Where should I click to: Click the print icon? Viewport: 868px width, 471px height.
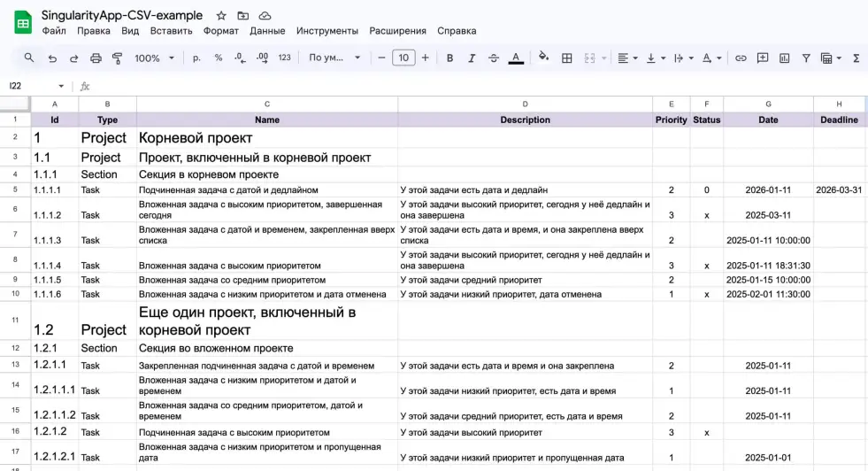pyautogui.click(x=96, y=58)
